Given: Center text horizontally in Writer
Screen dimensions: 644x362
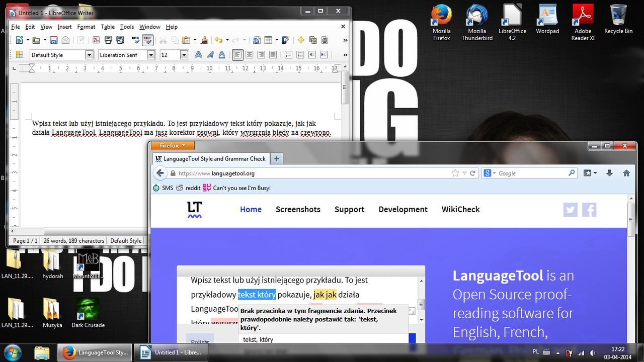Looking at the screenshot, I should click(249, 55).
